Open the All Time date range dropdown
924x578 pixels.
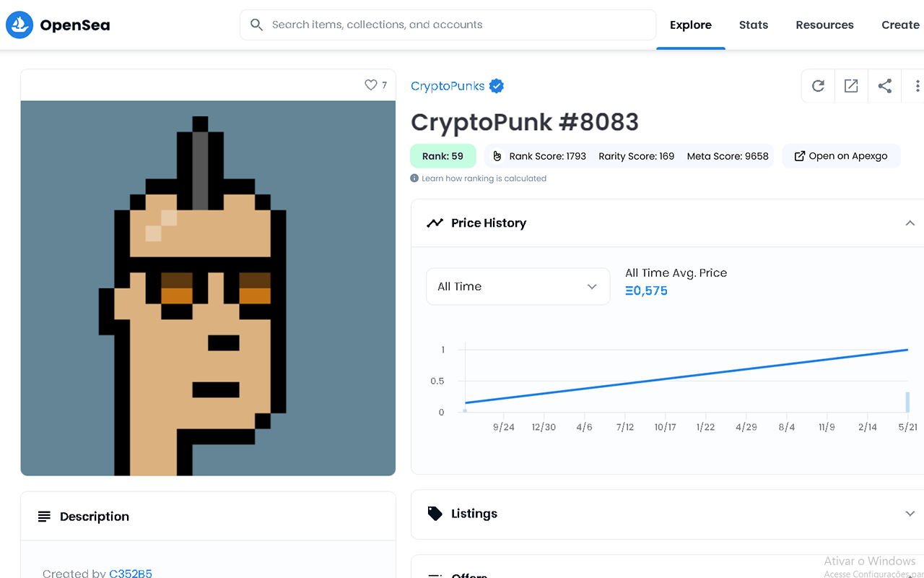coord(518,286)
